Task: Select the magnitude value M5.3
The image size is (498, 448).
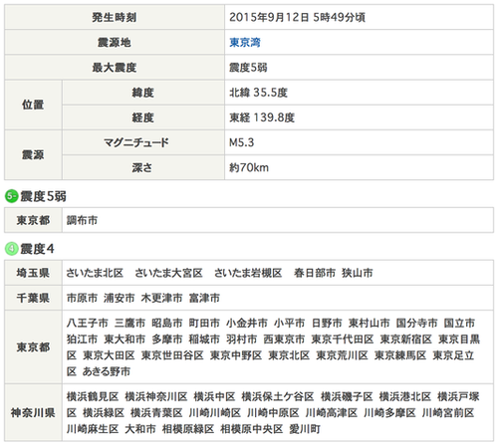Action: click(241, 142)
